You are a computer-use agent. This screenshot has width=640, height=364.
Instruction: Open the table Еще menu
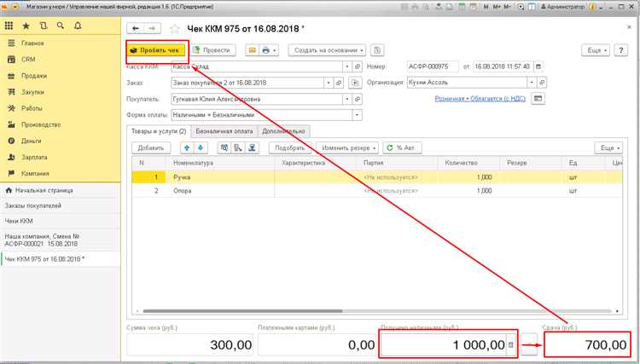pos(608,148)
